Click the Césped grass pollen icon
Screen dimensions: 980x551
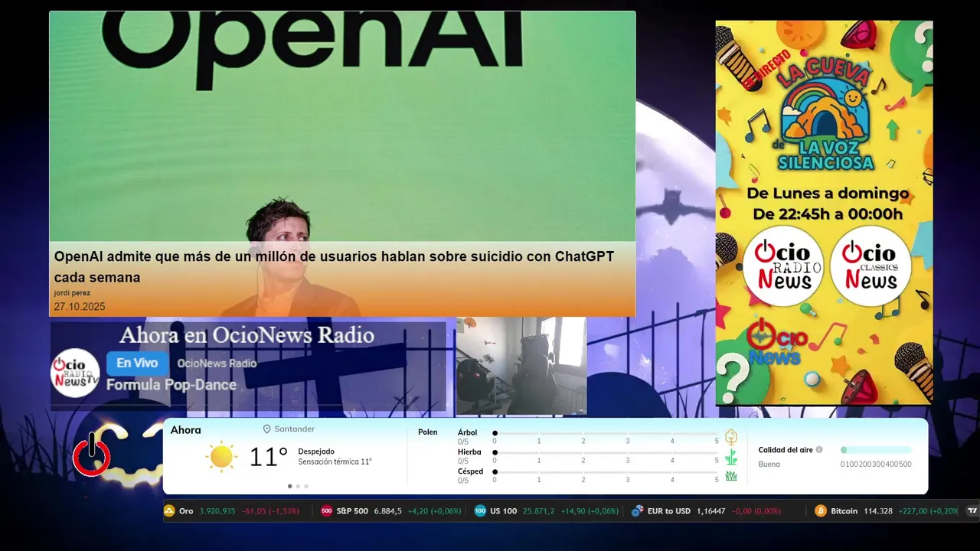coord(731,476)
